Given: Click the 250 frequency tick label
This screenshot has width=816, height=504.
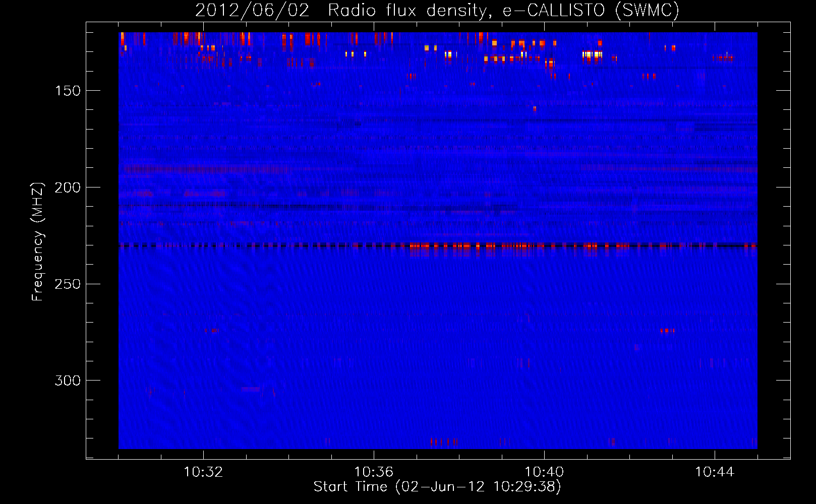Looking at the screenshot, I should point(68,284).
